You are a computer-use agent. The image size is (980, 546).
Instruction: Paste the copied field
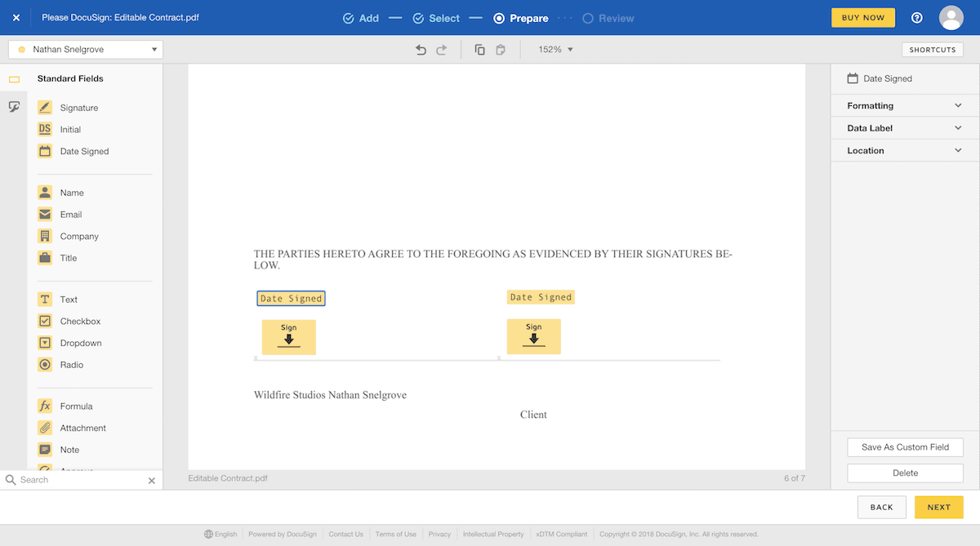pyautogui.click(x=501, y=50)
